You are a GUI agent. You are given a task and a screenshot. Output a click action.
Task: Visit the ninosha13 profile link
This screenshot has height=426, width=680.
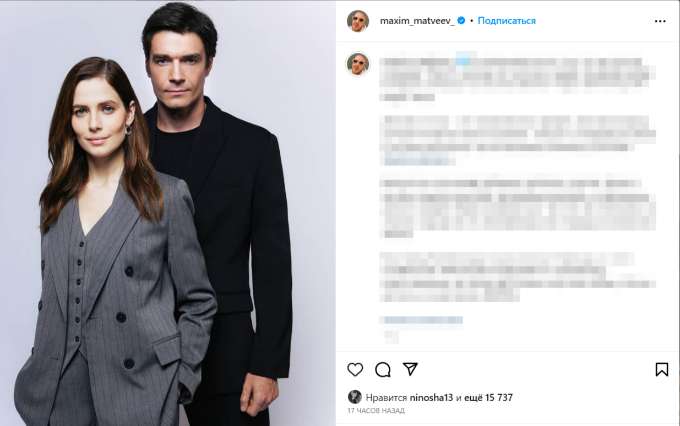(431, 397)
